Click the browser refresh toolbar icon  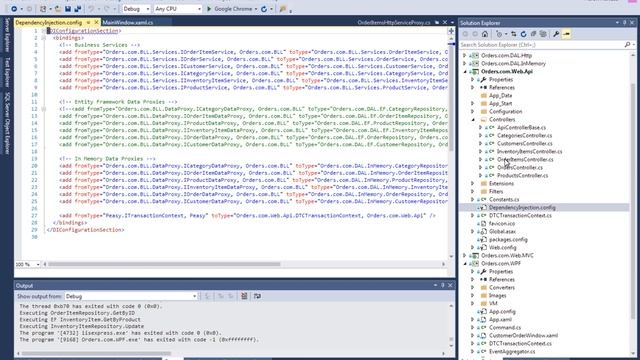pyautogui.click(x=264, y=9)
